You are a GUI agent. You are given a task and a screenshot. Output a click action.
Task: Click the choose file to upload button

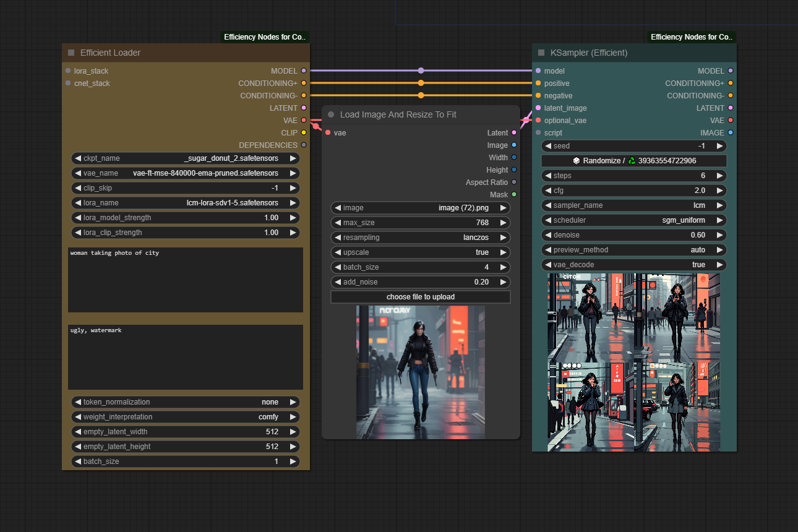[421, 297]
